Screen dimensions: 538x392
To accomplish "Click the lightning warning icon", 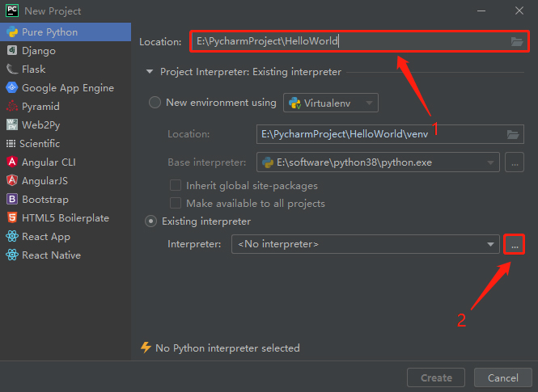I will point(146,348).
